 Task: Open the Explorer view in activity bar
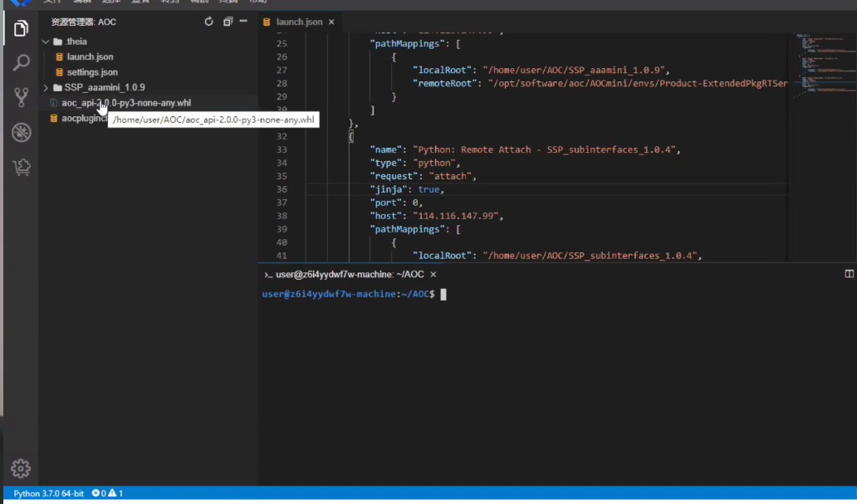pos(22,30)
